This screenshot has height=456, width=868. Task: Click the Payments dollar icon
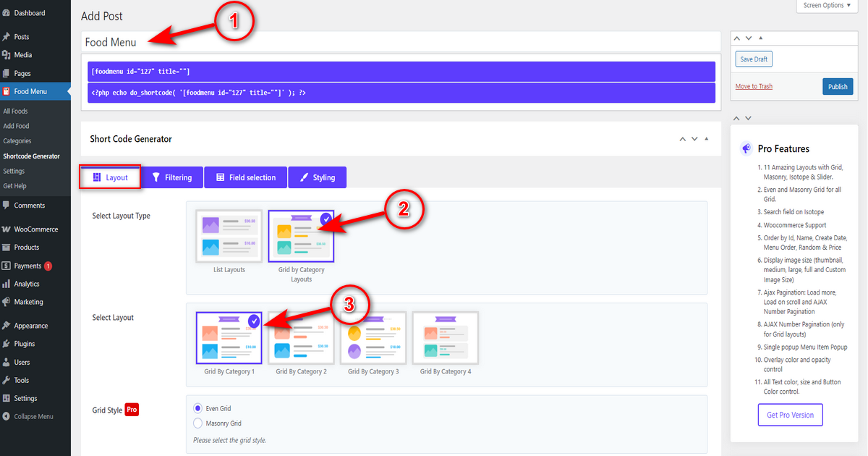[7, 266]
